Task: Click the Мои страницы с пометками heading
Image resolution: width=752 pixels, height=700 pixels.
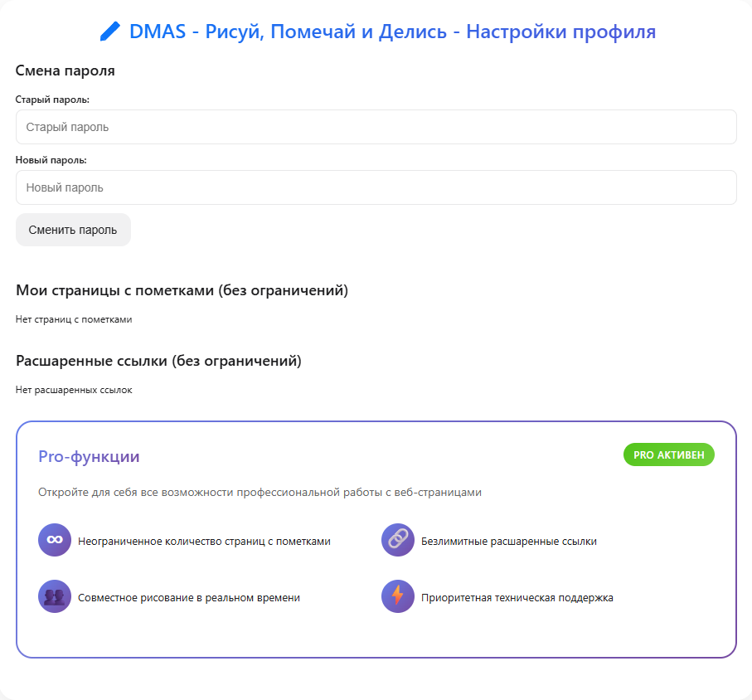Action: 182,290
